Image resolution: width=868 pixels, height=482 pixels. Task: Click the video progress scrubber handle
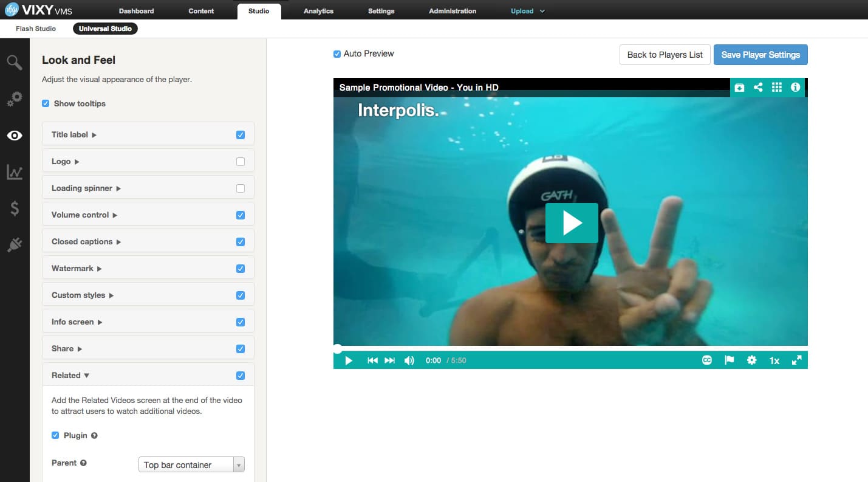click(x=337, y=349)
